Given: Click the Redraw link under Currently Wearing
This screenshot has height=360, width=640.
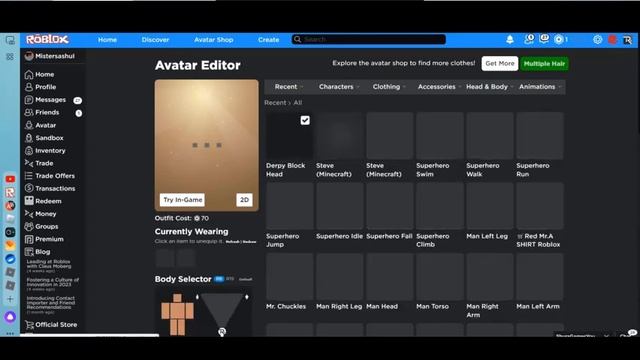Looking at the screenshot, I should click(x=249, y=242).
